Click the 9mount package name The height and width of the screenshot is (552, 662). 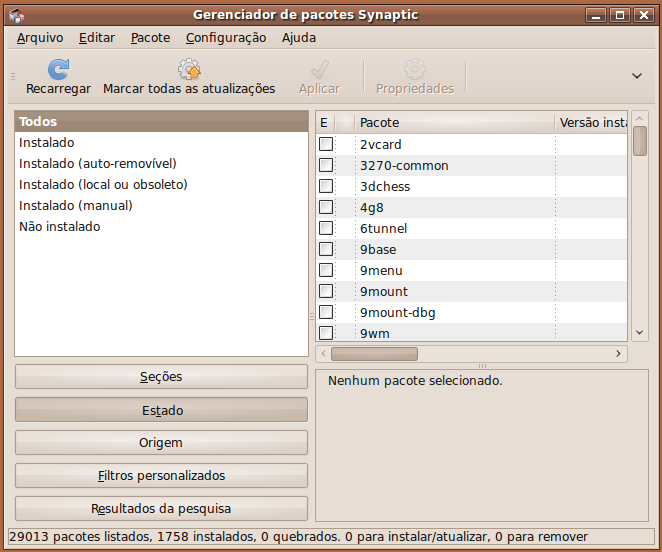coord(384,292)
